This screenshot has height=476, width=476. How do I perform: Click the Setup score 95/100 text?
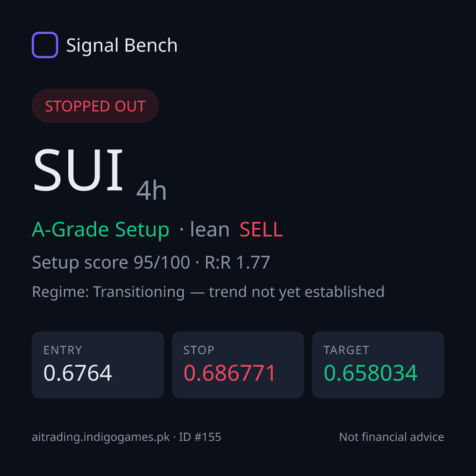click(111, 263)
